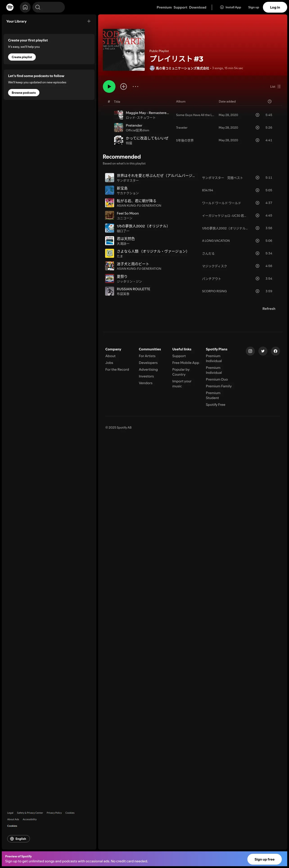Open the Traveler album link
This screenshot has width=289, height=868.
[x=182, y=128]
